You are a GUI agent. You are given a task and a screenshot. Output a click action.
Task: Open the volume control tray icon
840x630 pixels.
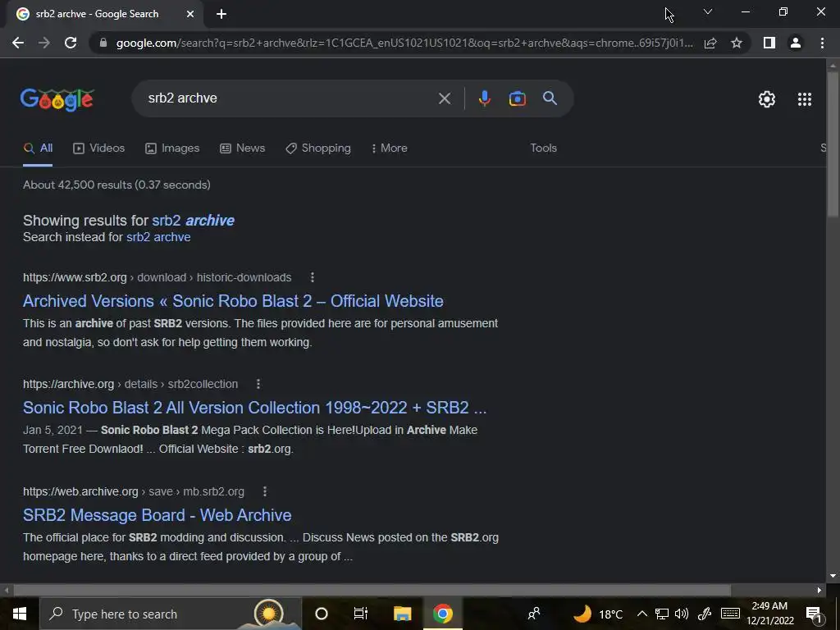coord(682,614)
